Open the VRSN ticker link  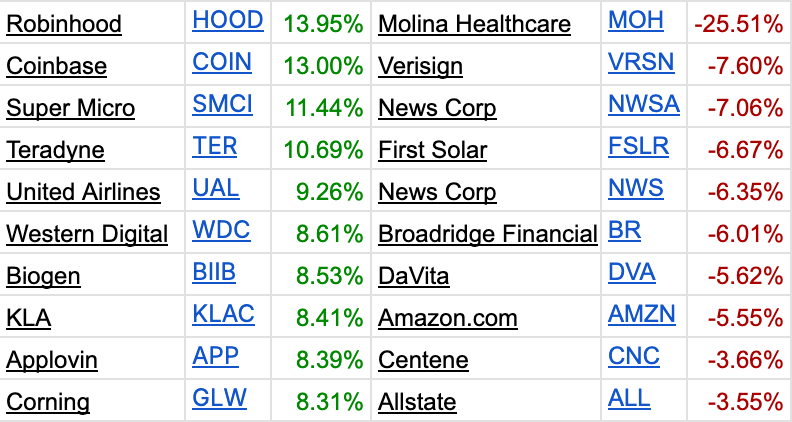click(x=641, y=62)
